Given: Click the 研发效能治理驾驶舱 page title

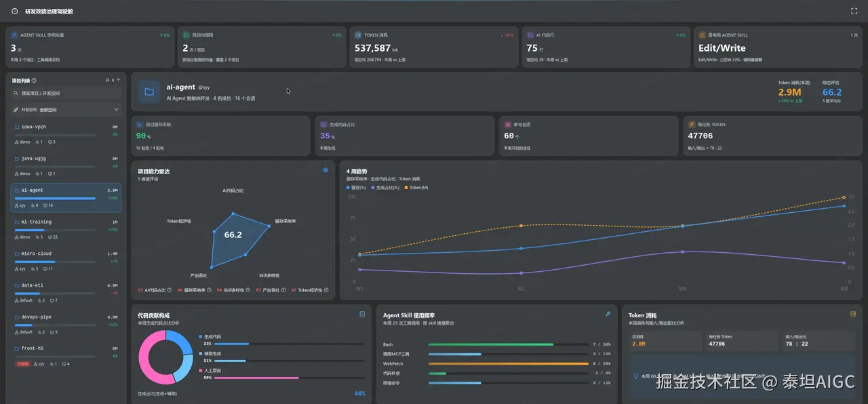Looking at the screenshot, I should tap(49, 12).
